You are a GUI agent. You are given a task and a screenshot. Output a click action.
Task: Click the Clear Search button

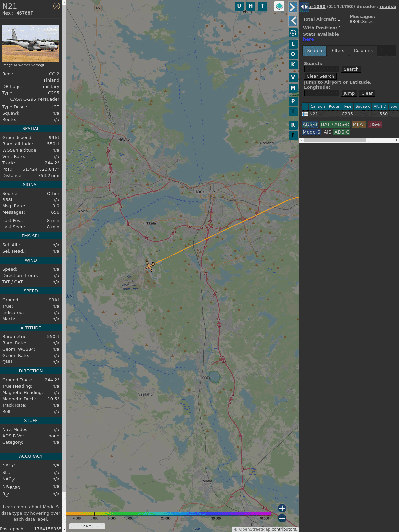pos(320,76)
